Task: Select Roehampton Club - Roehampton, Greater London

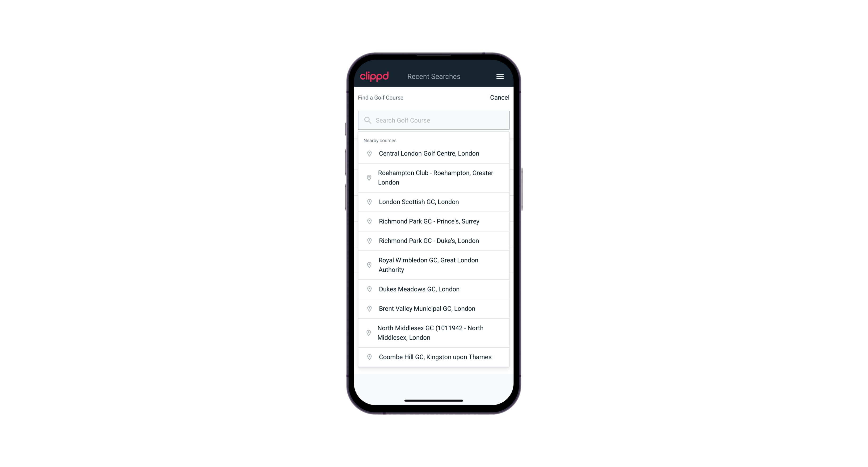Action: coord(434,178)
